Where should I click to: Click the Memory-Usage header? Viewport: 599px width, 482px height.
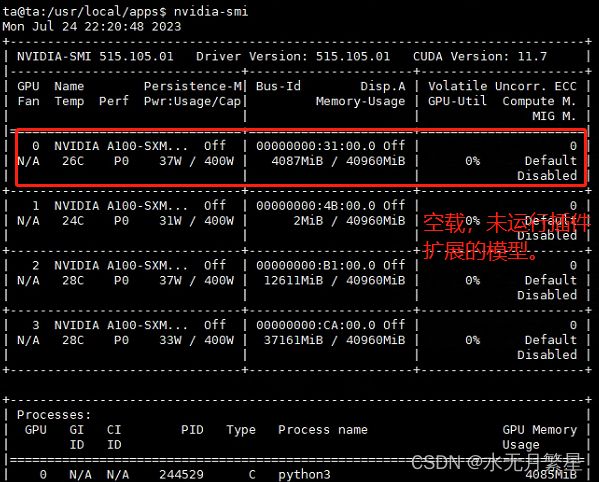coord(360,101)
